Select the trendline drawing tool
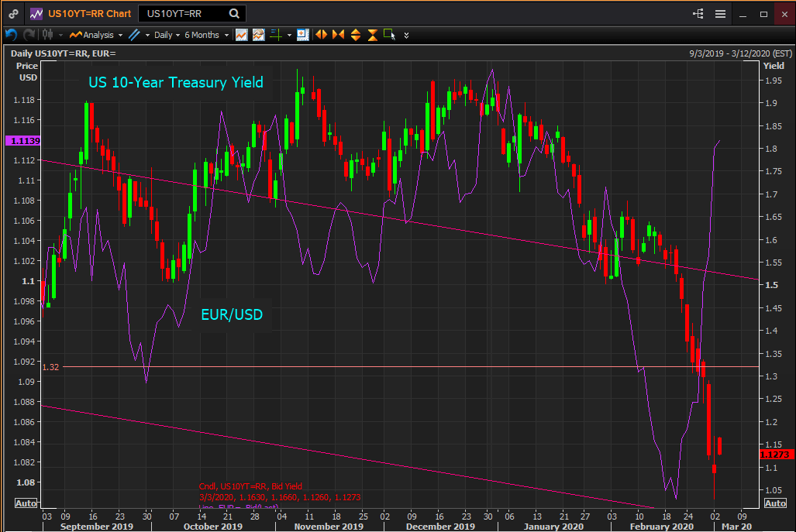 (x=135, y=35)
